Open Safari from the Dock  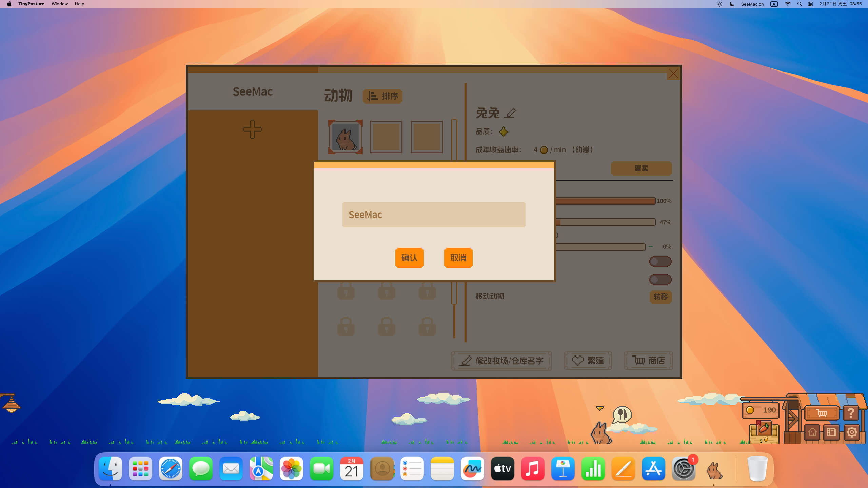coord(171,469)
